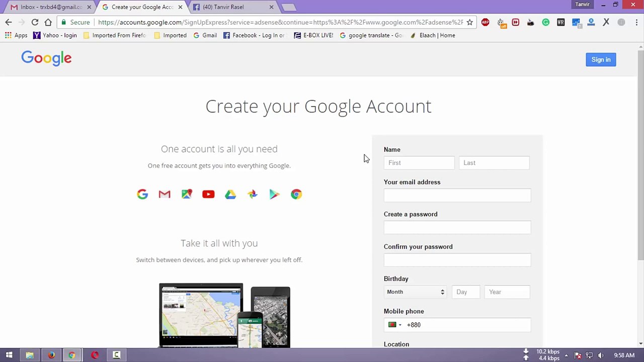Open the Apps shortcut in bookmarks bar
Viewport: 644px width, 362px height.
coord(16,35)
